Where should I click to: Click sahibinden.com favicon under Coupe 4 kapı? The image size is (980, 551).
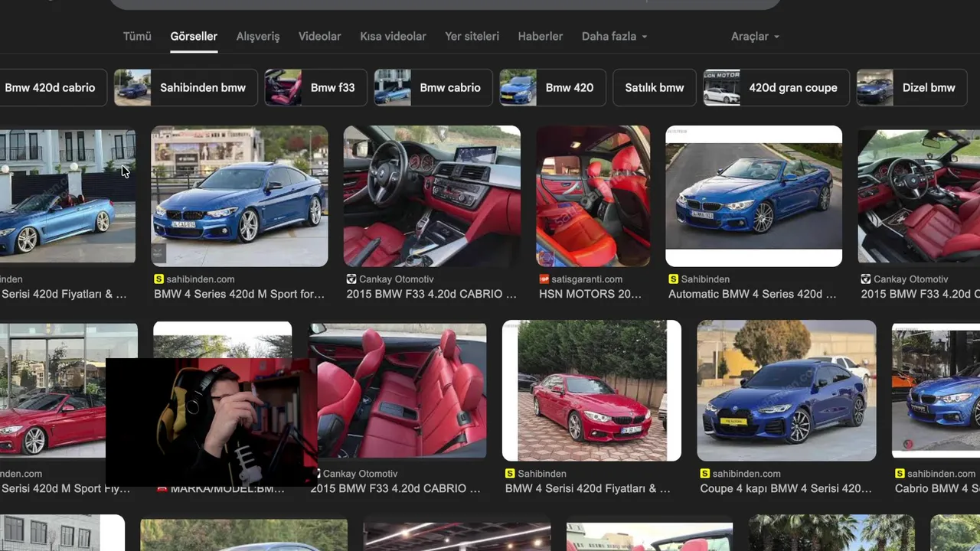click(x=705, y=474)
